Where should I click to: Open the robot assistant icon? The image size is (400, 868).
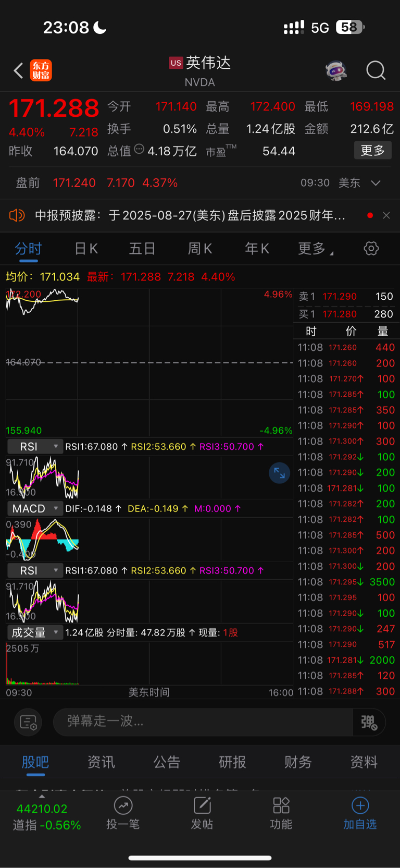(x=336, y=70)
